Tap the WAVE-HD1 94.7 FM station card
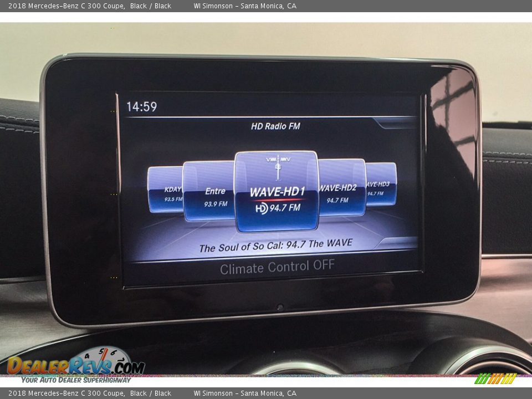Viewport: 532px width, 399px height. click(x=277, y=192)
